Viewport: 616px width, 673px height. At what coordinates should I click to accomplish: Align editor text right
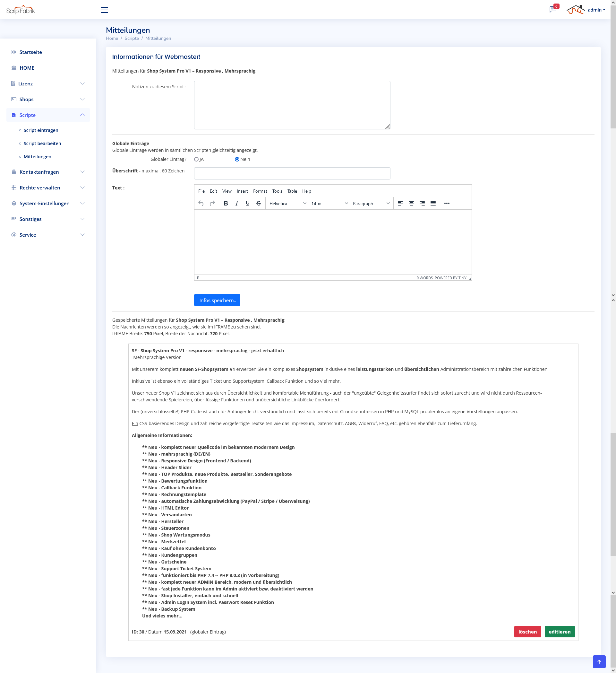click(422, 203)
